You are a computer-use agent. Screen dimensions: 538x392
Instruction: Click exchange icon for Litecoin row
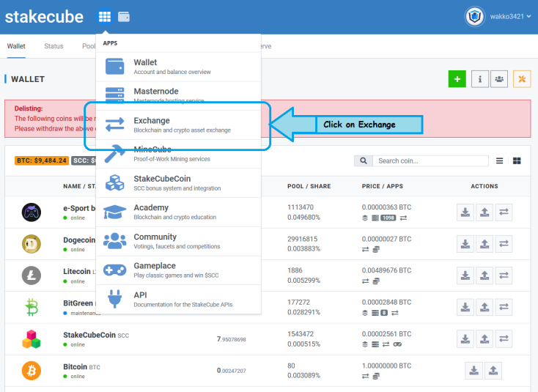(x=504, y=275)
